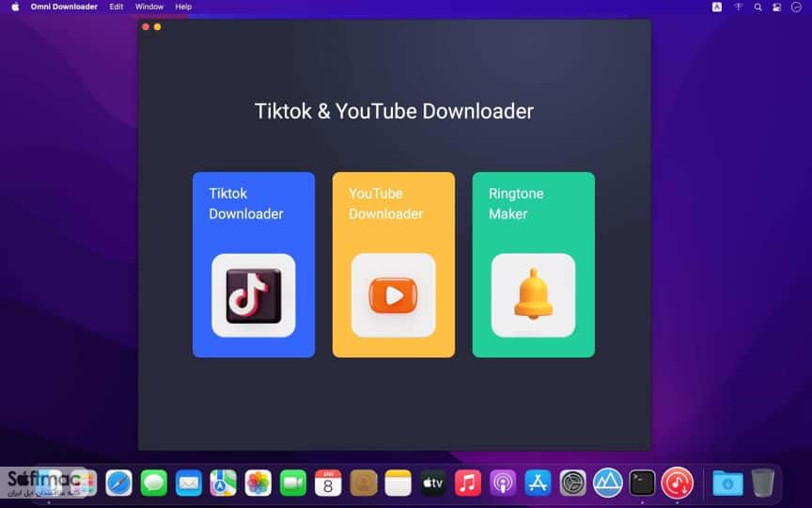Launch Safari from the dock

tap(118, 484)
